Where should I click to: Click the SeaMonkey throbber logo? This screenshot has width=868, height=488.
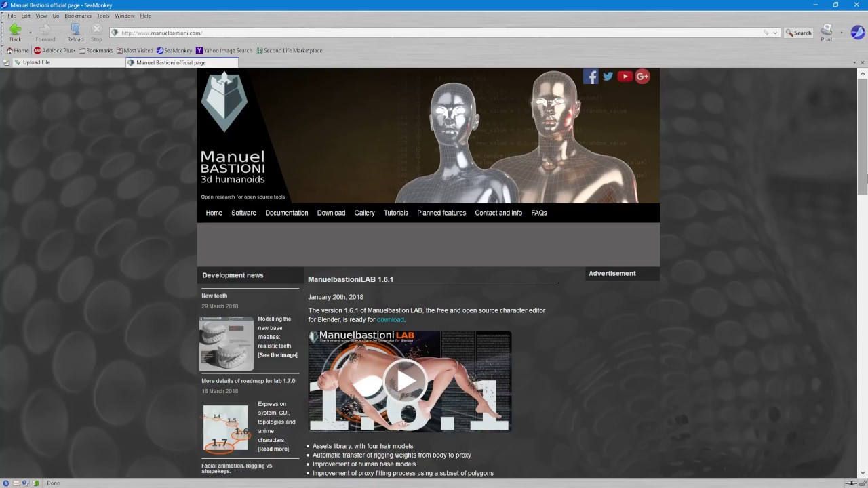point(857,32)
